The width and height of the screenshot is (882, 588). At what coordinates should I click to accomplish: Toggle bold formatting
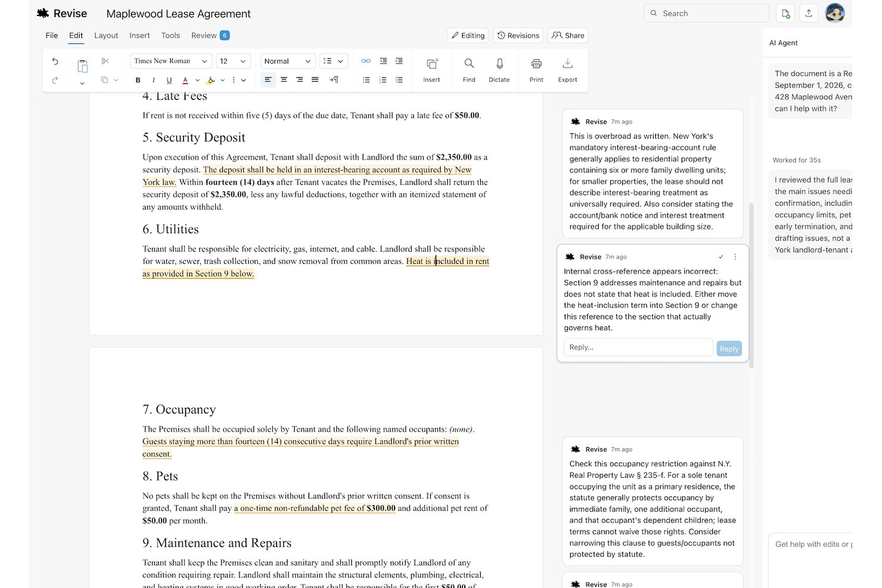pyautogui.click(x=138, y=80)
